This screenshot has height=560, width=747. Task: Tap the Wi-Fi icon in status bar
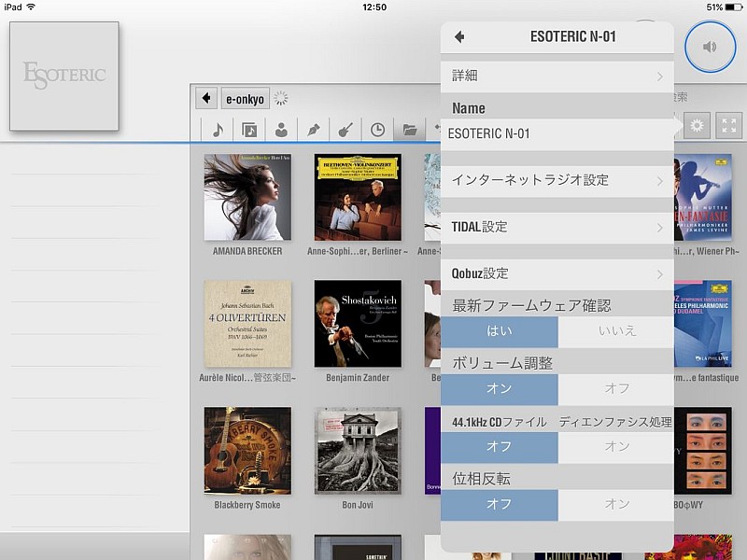tap(31, 7)
